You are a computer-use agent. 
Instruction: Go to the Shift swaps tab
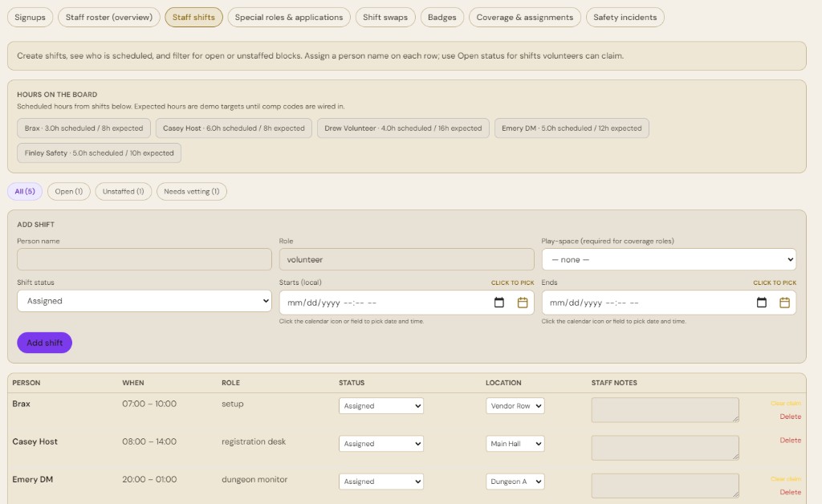coord(385,18)
